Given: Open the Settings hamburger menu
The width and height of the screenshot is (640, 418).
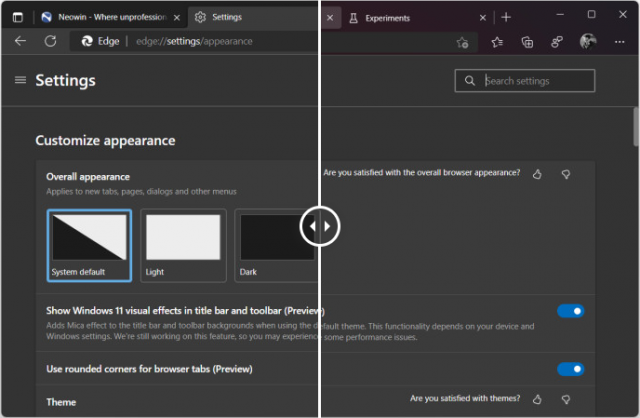Looking at the screenshot, I should click(x=20, y=80).
